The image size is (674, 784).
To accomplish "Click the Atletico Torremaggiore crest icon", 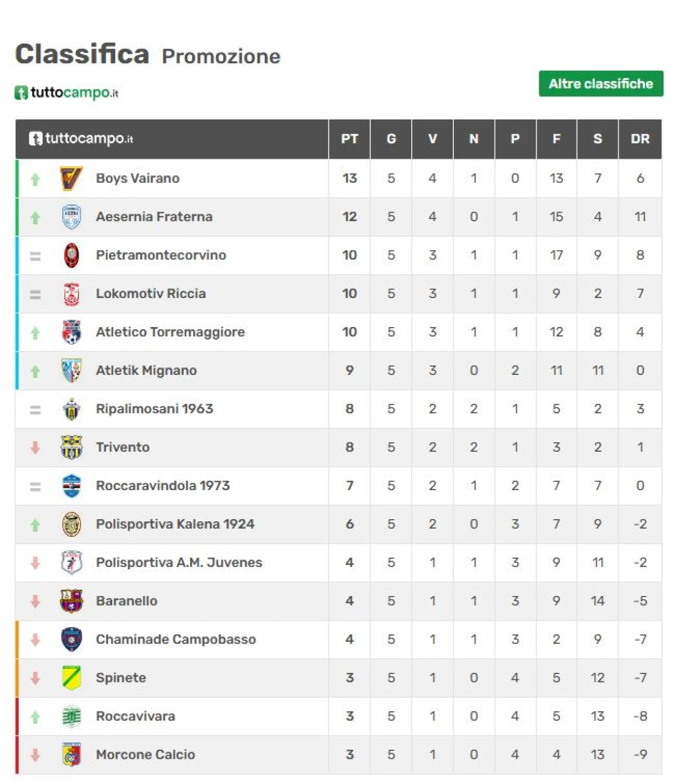I will [x=71, y=332].
